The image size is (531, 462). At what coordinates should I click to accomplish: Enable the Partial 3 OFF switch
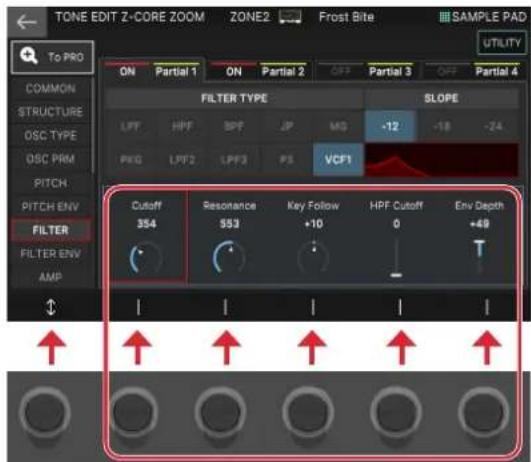(x=340, y=71)
